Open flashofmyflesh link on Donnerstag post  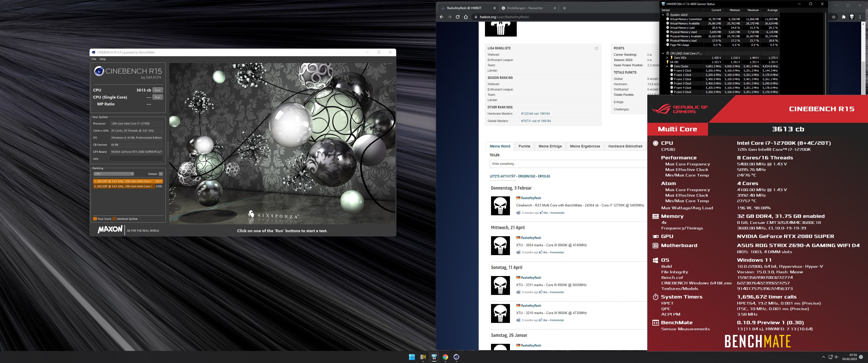531,198
